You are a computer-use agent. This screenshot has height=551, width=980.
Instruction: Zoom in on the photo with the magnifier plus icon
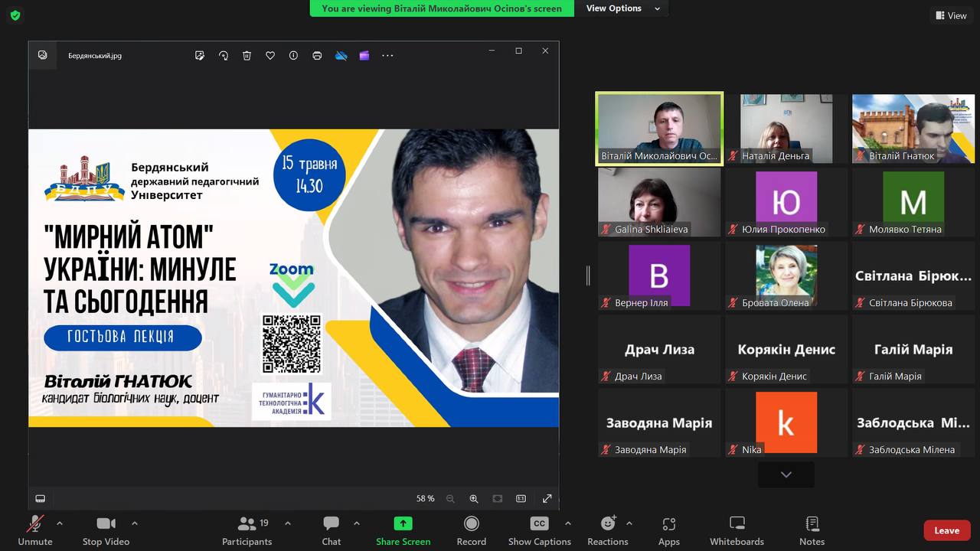coord(474,498)
